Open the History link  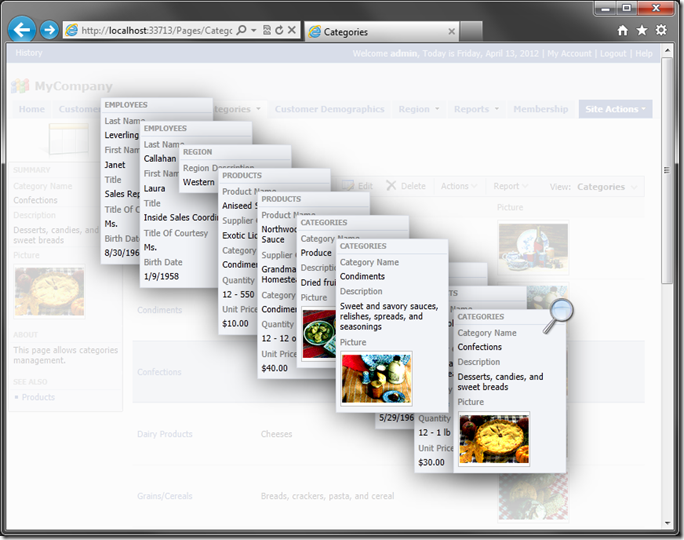tap(29, 53)
